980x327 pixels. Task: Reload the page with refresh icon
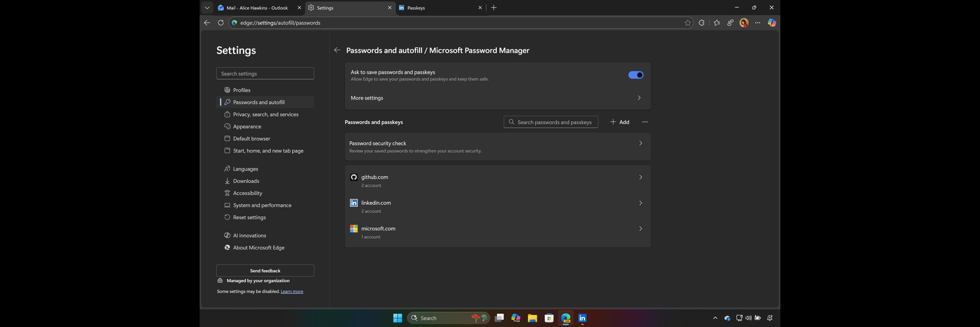tap(220, 23)
